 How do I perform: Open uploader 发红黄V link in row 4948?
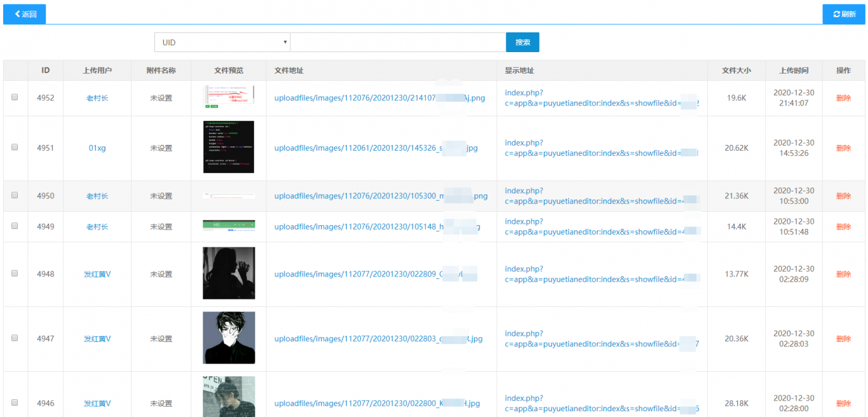tap(97, 275)
